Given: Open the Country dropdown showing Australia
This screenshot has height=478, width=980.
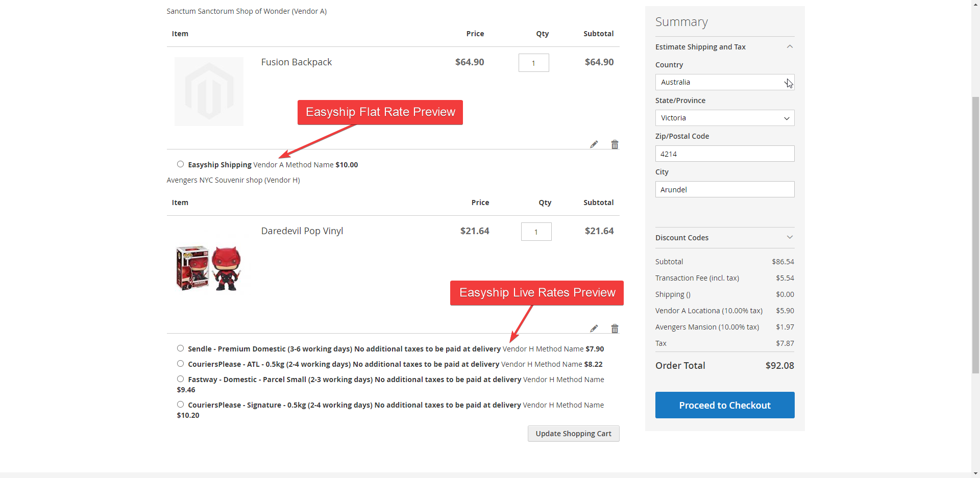Looking at the screenshot, I should (725, 82).
